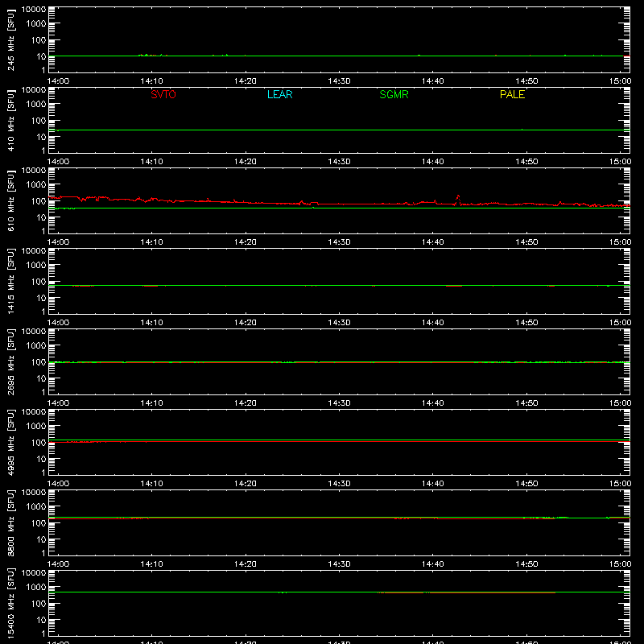The width and height of the screenshot is (644, 644).
Task: Click the 610 MHz red burst spike near 14:43
Action: pyautogui.click(x=458, y=199)
